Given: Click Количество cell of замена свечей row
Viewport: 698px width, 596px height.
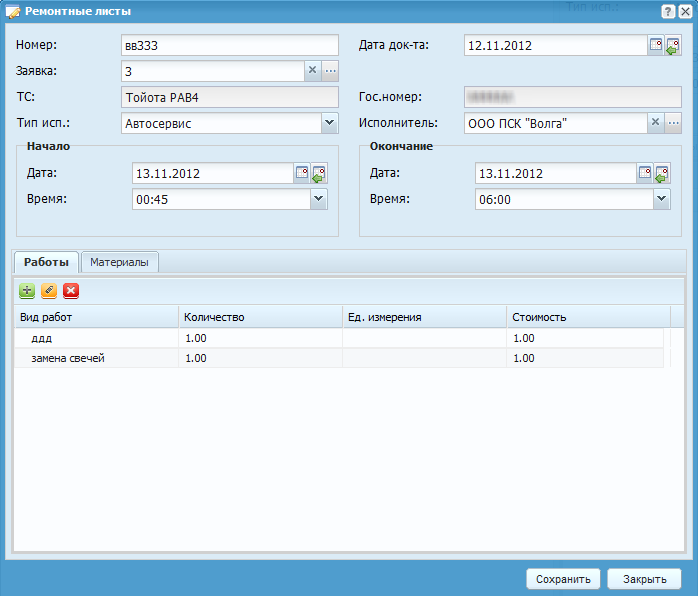Looking at the screenshot, I should pyautogui.click(x=260, y=358).
